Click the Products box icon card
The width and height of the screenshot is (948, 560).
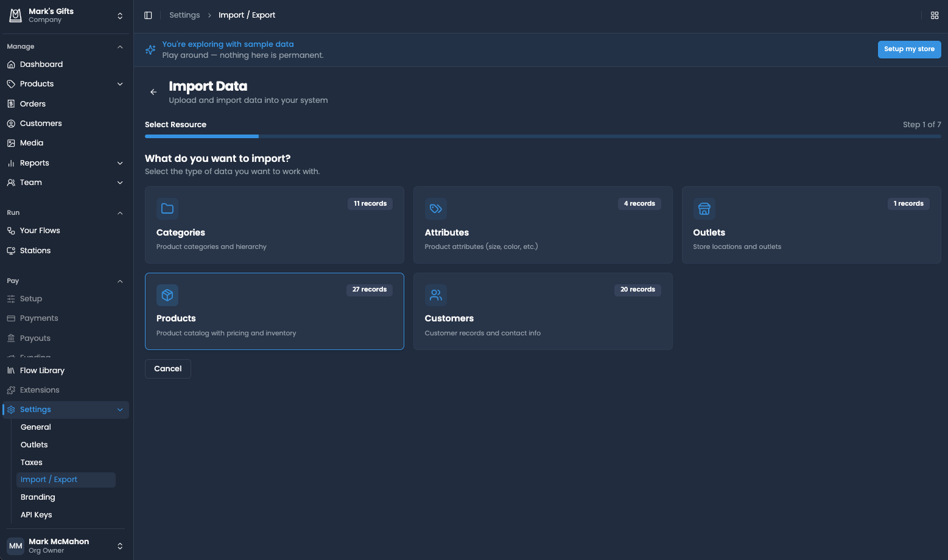[167, 295]
